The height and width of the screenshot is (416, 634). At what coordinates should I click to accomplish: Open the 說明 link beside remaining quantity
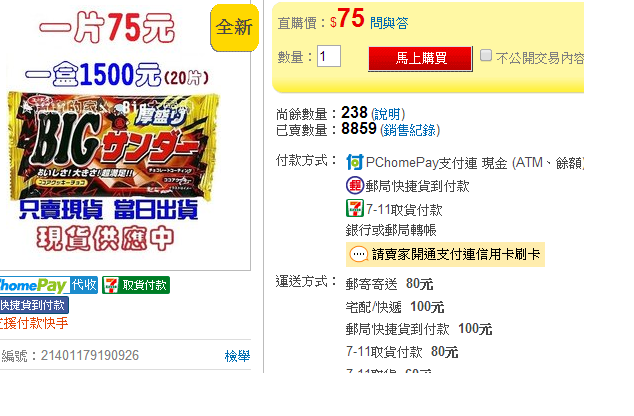click(388, 114)
